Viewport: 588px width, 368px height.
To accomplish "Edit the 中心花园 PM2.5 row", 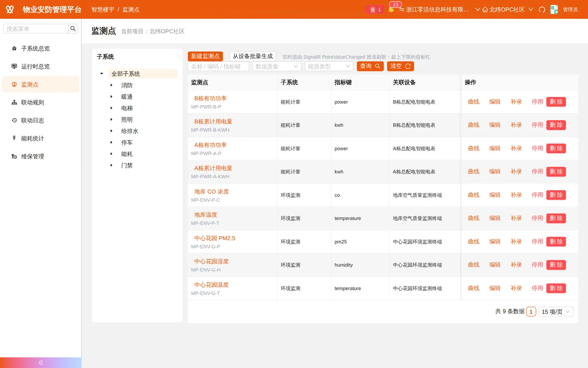I will point(495,242).
